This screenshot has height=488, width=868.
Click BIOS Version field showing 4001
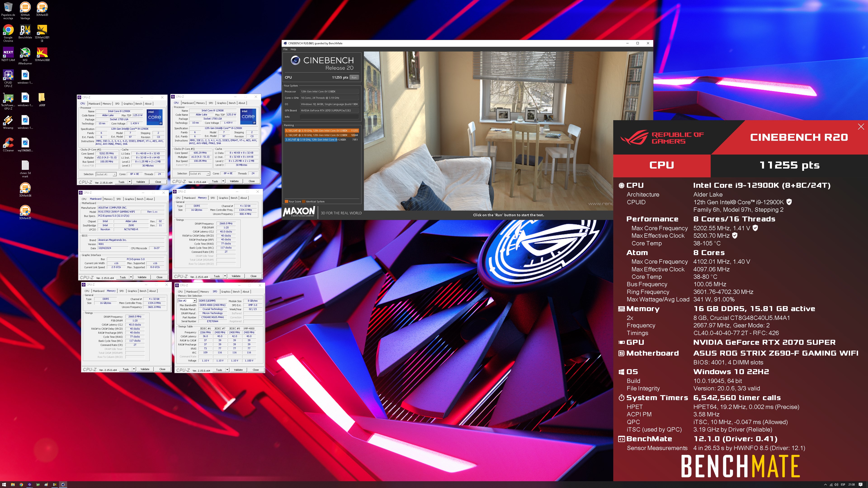(x=130, y=244)
